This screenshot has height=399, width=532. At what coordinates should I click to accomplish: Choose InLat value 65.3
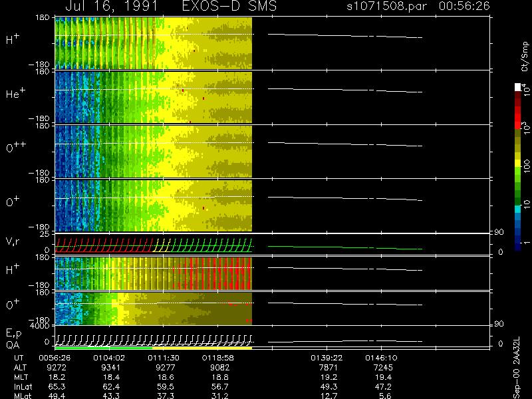pyautogui.click(x=57, y=386)
